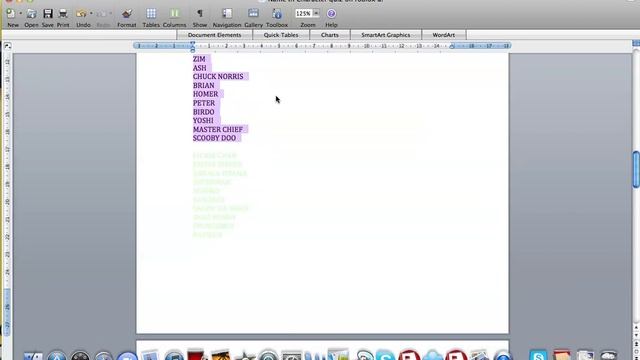The height and width of the screenshot is (360, 640).
Task: Click the word ASH in the list
Action: tap(200, 68)
